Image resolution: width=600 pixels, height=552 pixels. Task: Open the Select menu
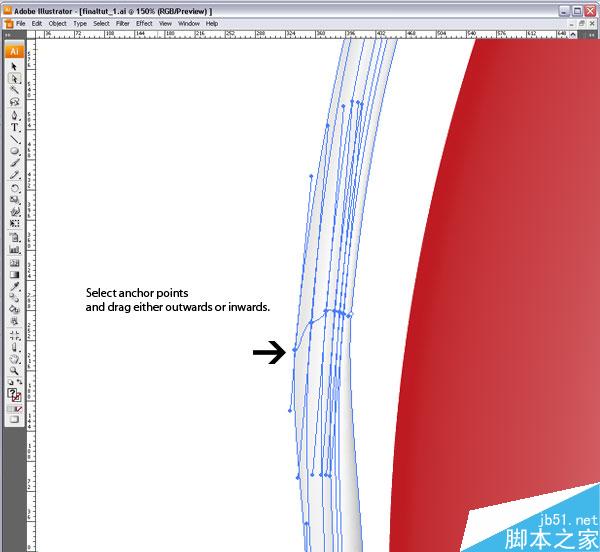coord(101,23)
